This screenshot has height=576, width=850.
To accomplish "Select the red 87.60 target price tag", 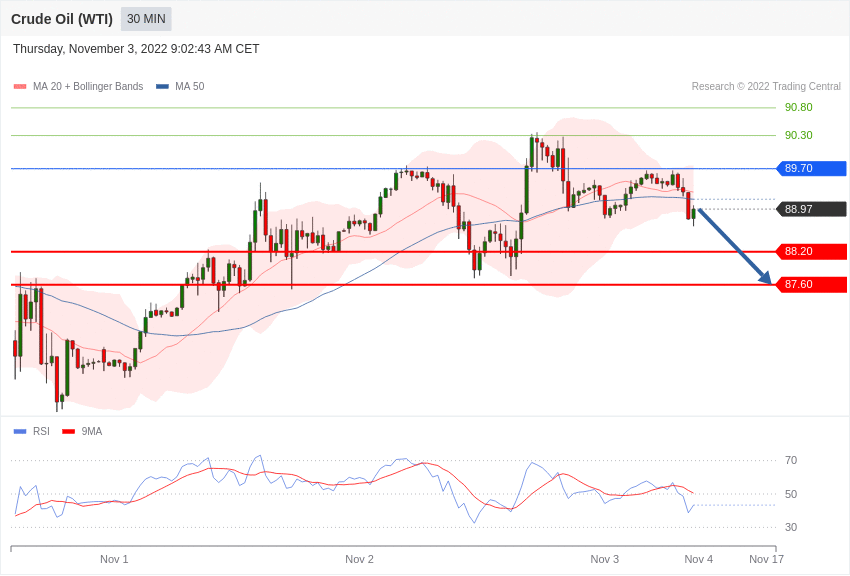I will point(811,285).
